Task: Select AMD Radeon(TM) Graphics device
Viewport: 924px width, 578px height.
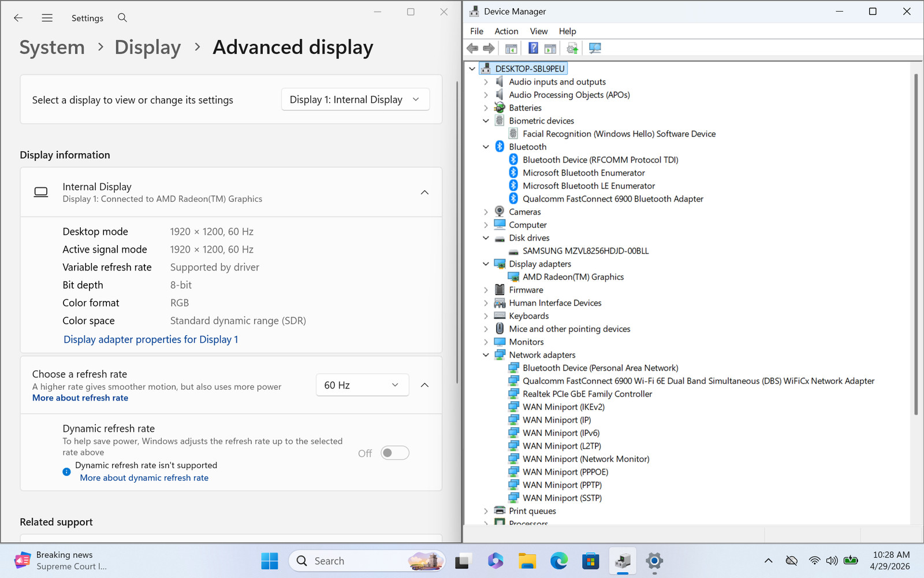Action: click(573, 277)
